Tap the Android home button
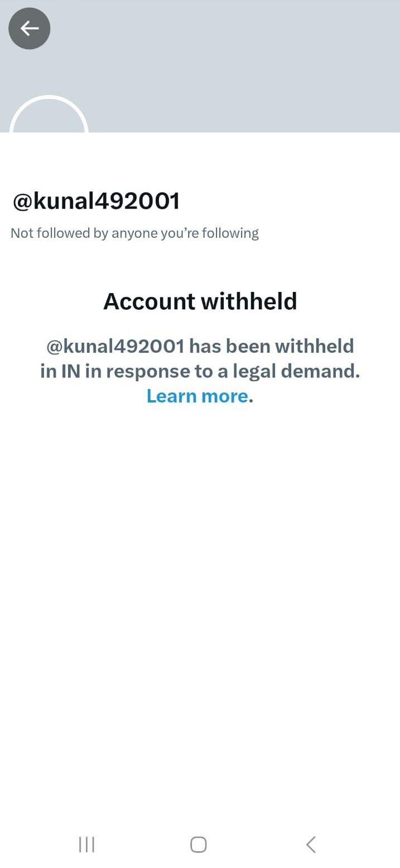Image resolution: width=400 pixels, height=868 pixels. coord(199,844)
